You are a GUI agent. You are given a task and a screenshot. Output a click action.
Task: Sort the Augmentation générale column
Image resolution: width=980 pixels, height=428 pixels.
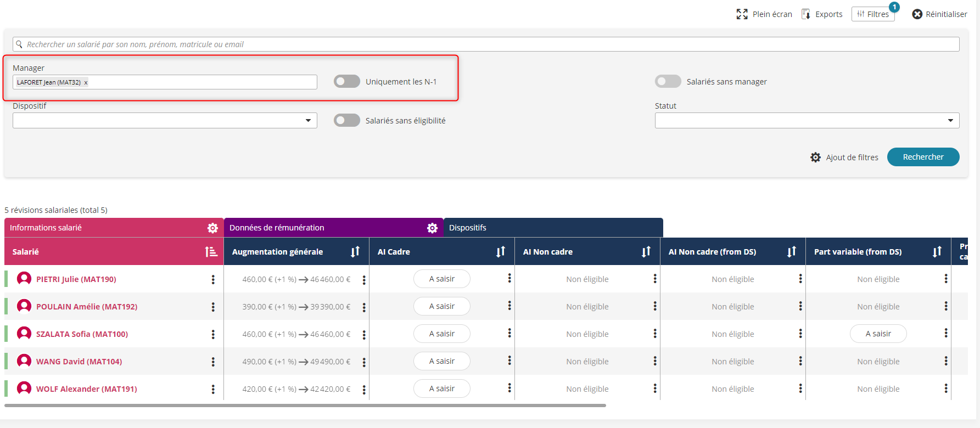click(355, 252)
